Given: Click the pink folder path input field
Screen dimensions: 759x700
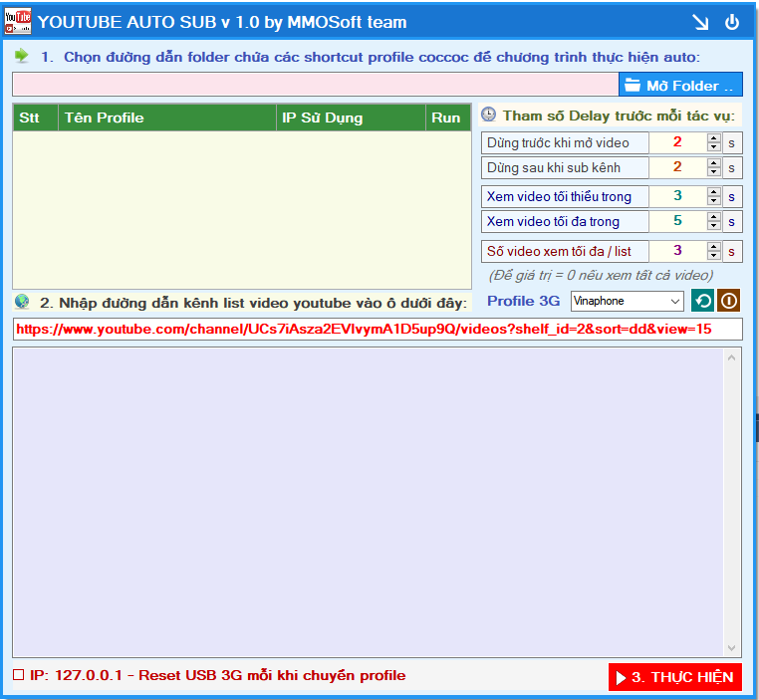Looking at the screenshot, I should (315, 85).
